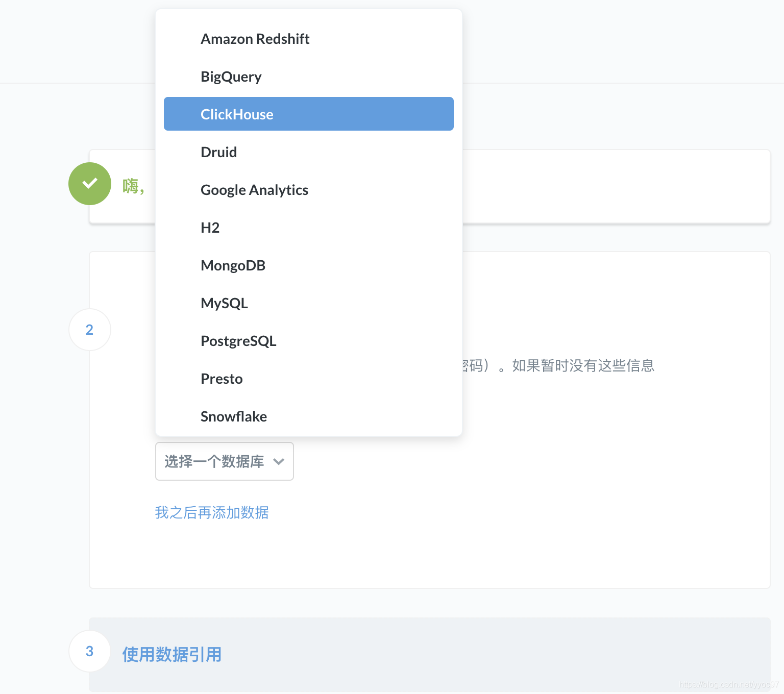
Task: Click the green completed step checkmark icon
Action: coord(90,184)
